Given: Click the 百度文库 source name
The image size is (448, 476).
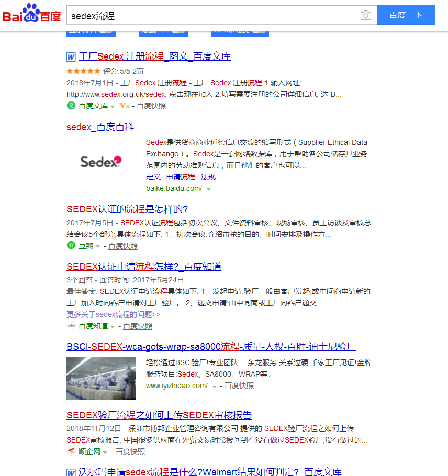Looking at the screenshot, I should pos(93,106).
